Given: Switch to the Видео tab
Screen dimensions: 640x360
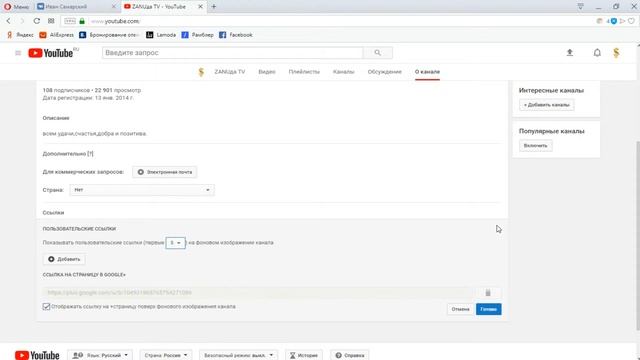Looking at the screenshot, I should pos(267,71).
